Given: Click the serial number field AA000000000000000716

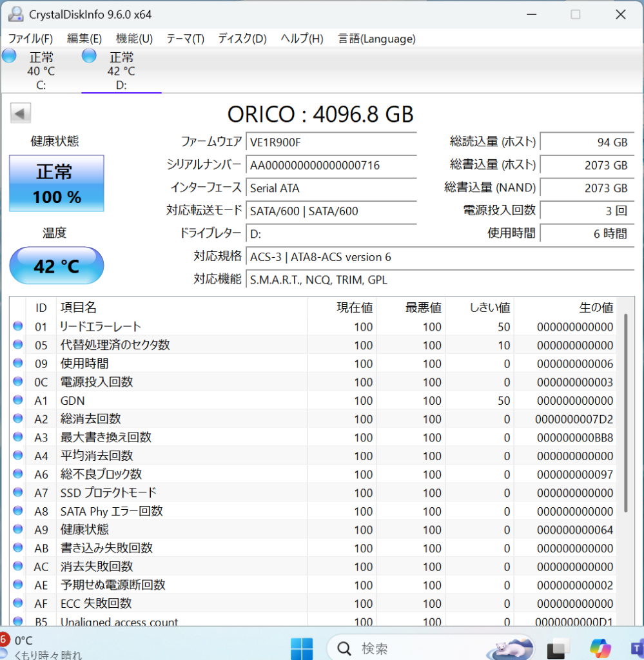Looking at the screenshot, I should (331, 165).
